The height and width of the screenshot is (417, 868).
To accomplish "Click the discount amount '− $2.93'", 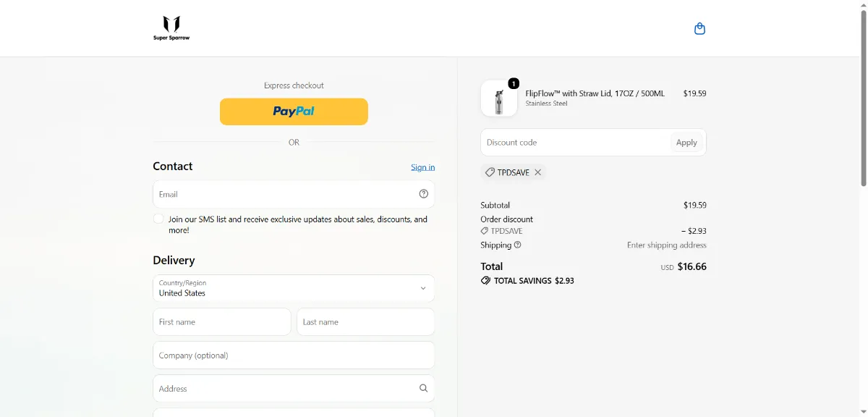I will 694,231.
